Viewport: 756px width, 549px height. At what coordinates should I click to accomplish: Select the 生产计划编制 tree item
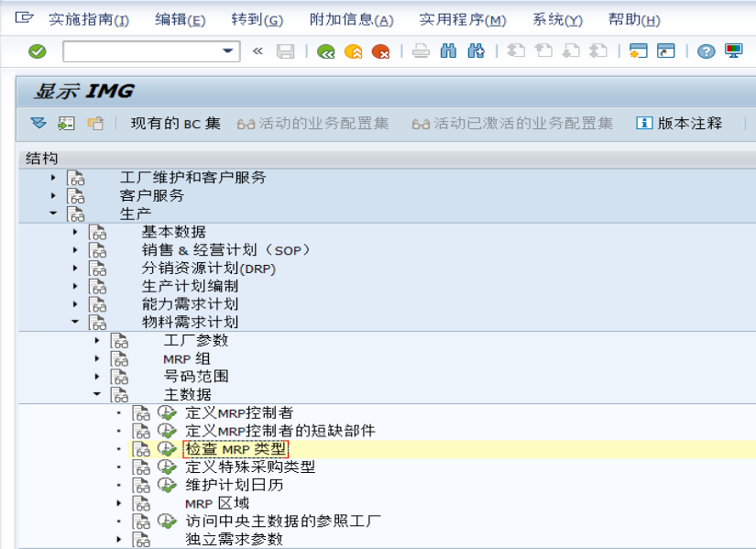pos(190,286)
